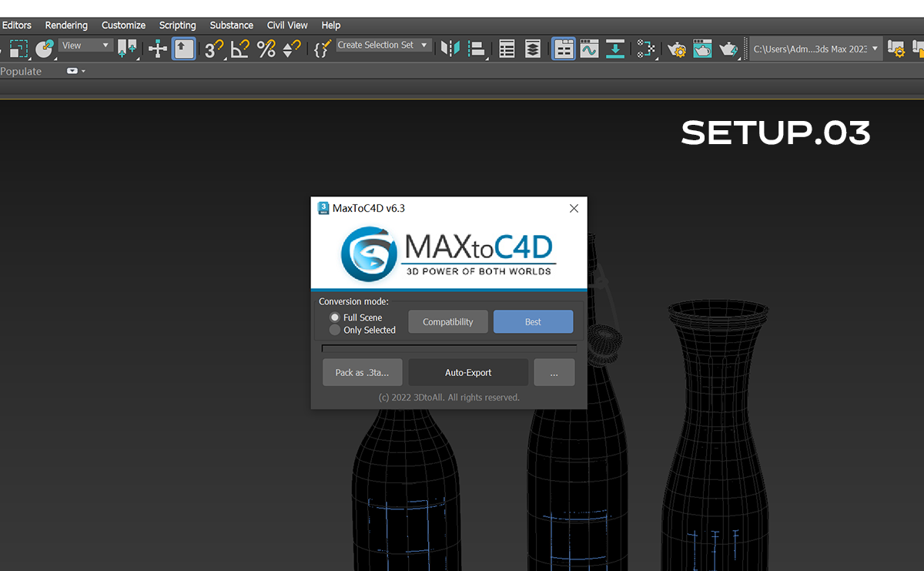Select the Full Scene radio option

335,317
